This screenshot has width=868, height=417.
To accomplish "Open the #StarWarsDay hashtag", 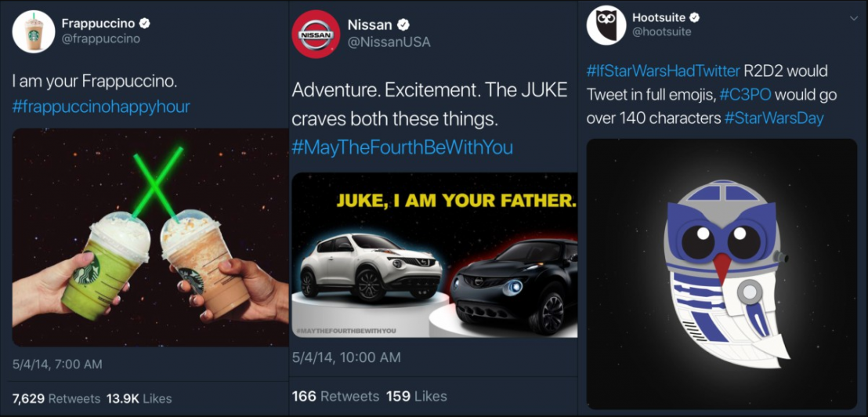I will pyautogui.click(x=773, y=118).
